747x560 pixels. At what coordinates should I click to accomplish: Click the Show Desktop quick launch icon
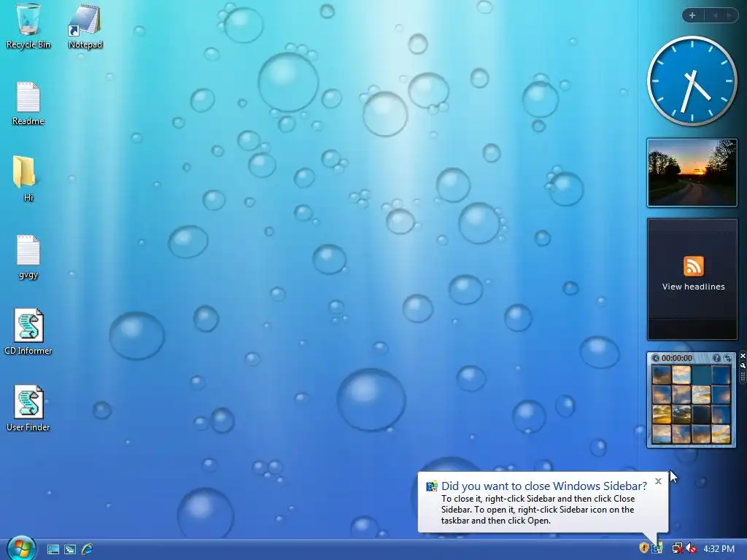(x=53, y=549)
